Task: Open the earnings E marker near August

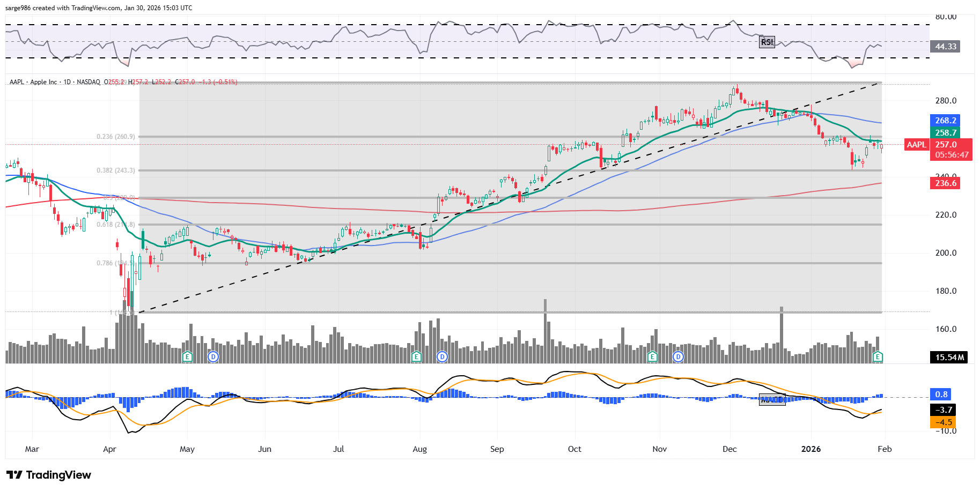Action: [x=416, y=356]
